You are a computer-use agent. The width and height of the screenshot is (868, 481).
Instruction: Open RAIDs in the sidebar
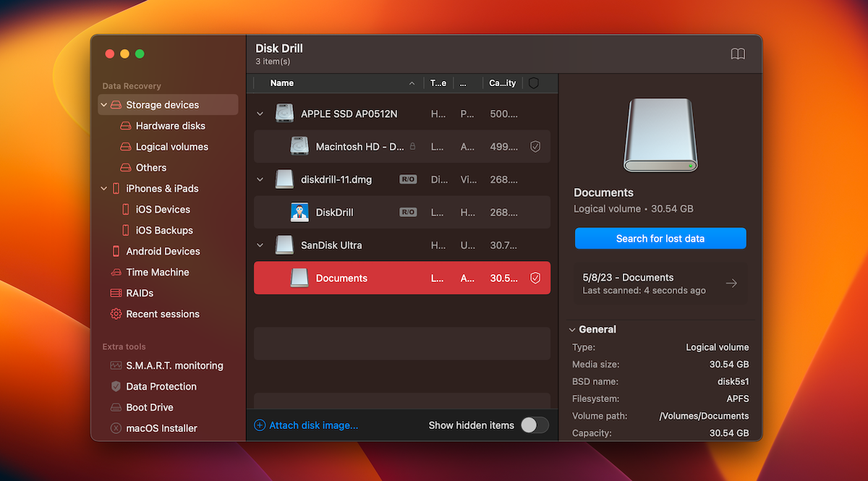coord(140,294)
